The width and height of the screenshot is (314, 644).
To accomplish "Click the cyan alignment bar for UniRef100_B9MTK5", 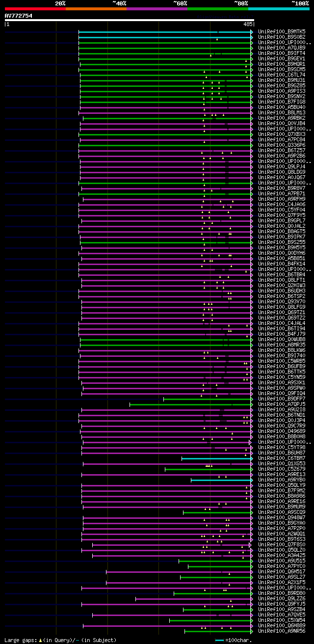I will [165, 31].
